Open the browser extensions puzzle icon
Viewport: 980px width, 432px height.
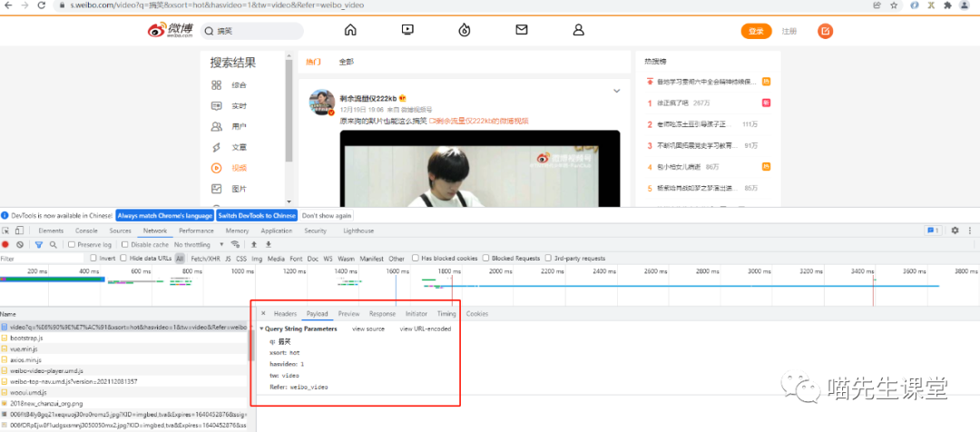tap(948, 5)
